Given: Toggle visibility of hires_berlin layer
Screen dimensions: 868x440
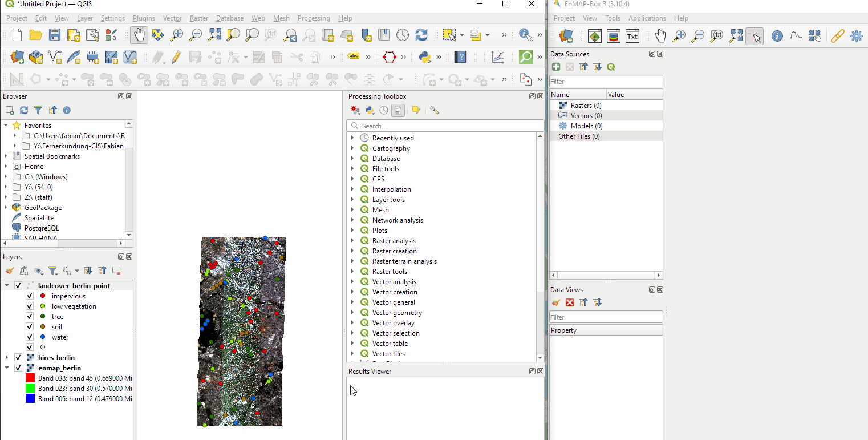Looking at the screenshot, I should tap(18, 357).
